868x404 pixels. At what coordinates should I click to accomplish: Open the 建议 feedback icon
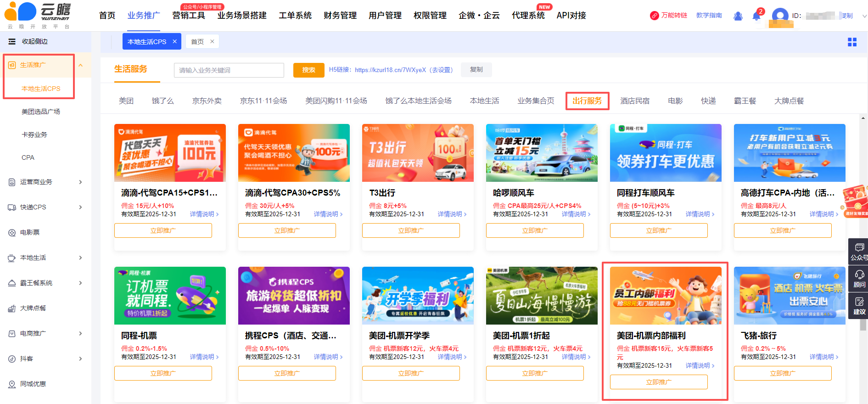pos(859,306)
